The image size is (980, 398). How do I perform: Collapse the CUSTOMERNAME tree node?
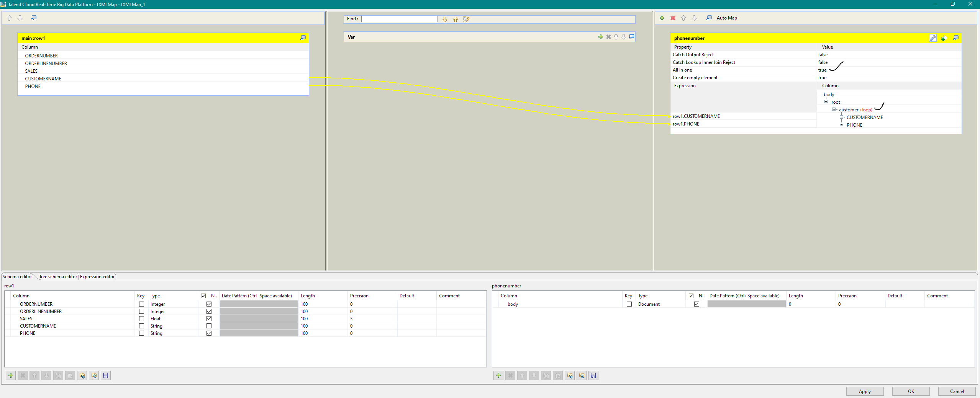841,117
